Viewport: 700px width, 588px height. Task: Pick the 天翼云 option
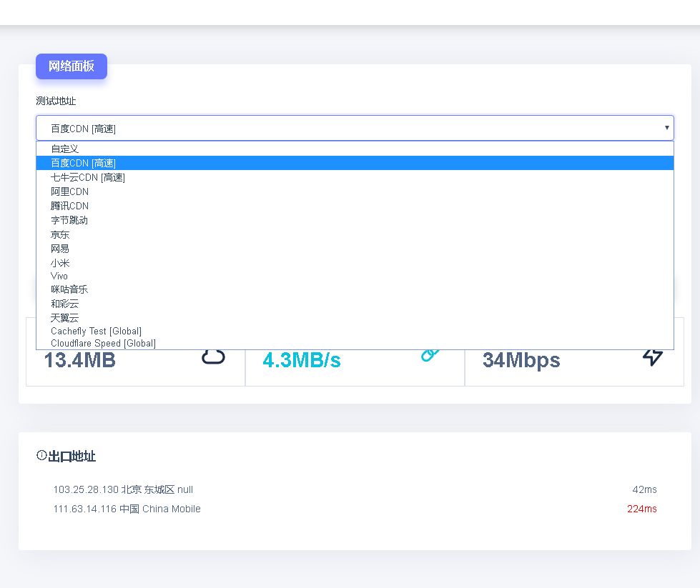coord(65,318)
